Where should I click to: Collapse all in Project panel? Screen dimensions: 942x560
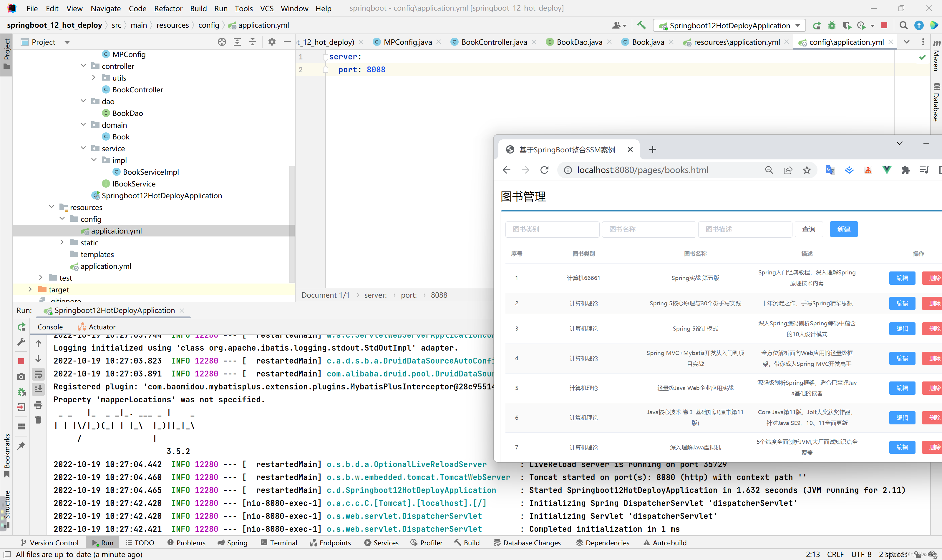pos(253,42)
